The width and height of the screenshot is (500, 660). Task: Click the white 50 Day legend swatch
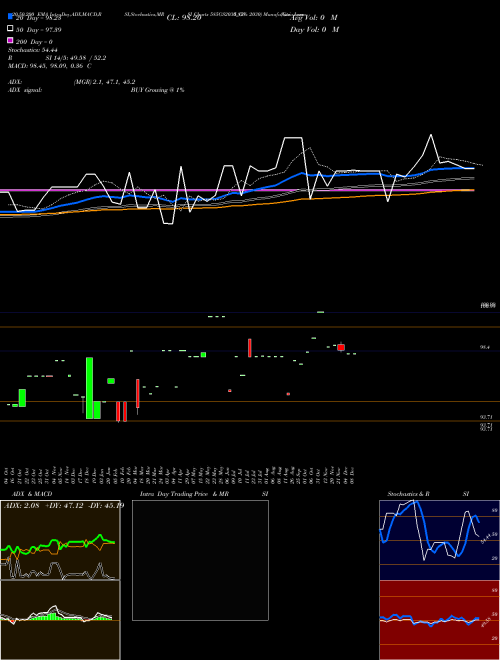click(10, 29)
